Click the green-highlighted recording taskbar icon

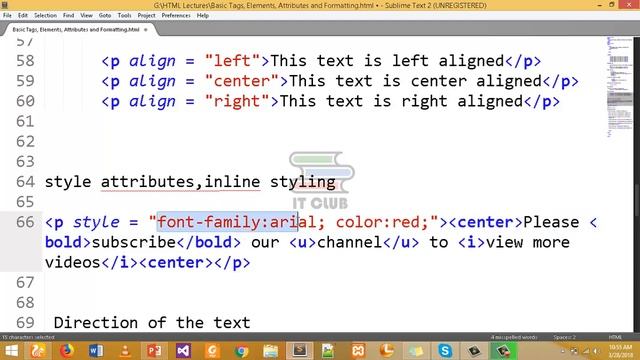click(x=503, y=351)
